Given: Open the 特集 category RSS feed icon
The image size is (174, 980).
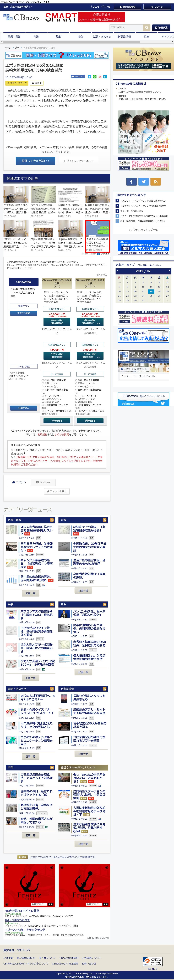Looking at the screenshot, I should coord(52,767).
